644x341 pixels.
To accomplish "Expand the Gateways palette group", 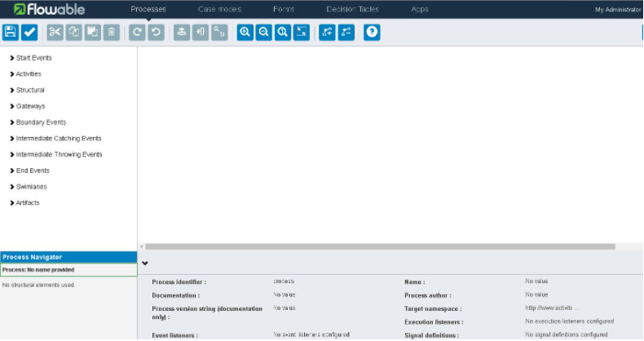I will tap(30, 106).
